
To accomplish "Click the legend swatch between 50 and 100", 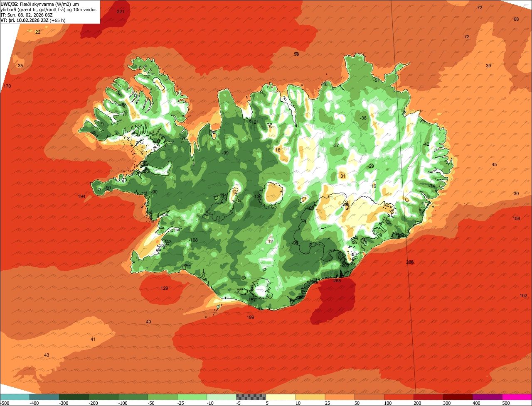I will click(x=369, y=397).
